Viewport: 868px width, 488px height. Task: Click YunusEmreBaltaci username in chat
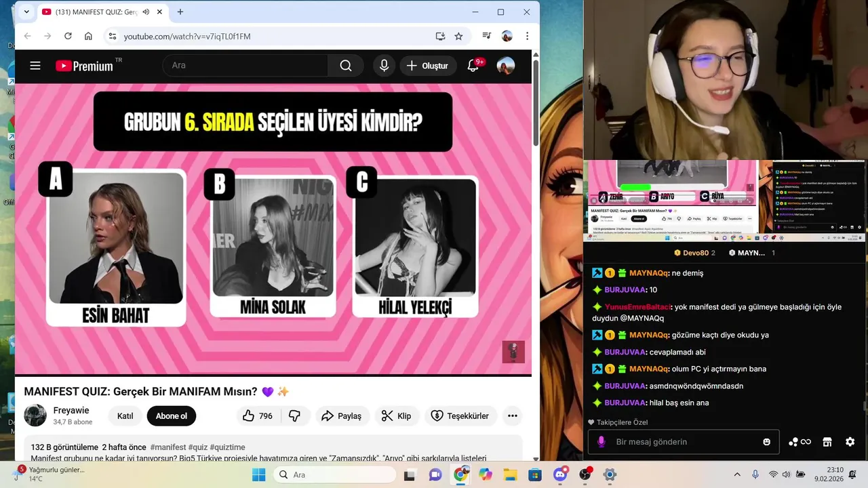tap(637, 307)
